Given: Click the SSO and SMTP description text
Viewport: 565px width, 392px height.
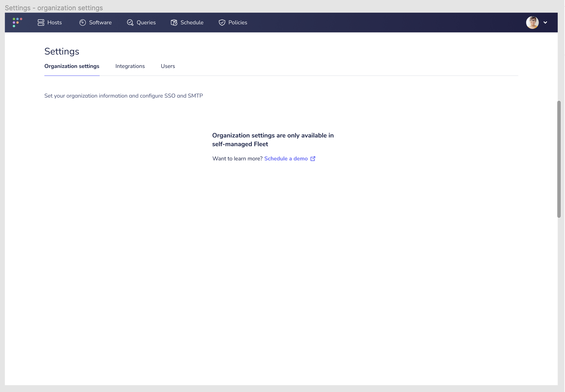Looking at the screenshot, I should 124,96.
